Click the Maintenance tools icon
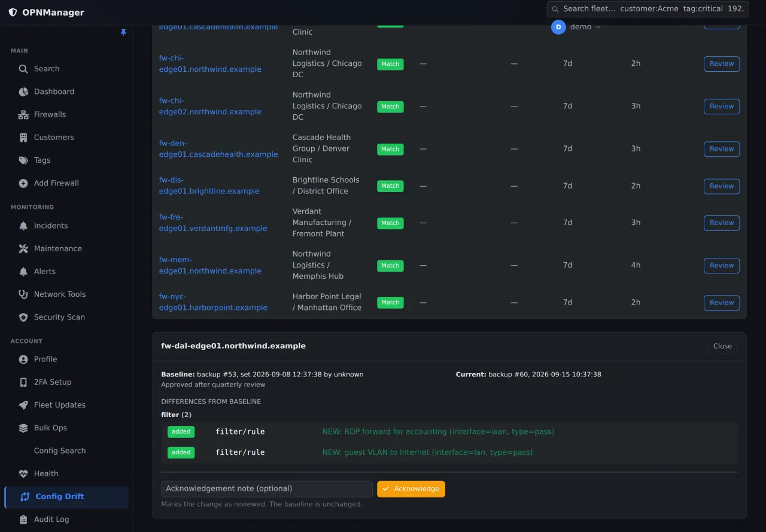The height and width of the screenshot is (532, 766). pyautogui.click(x=23, y=248)
